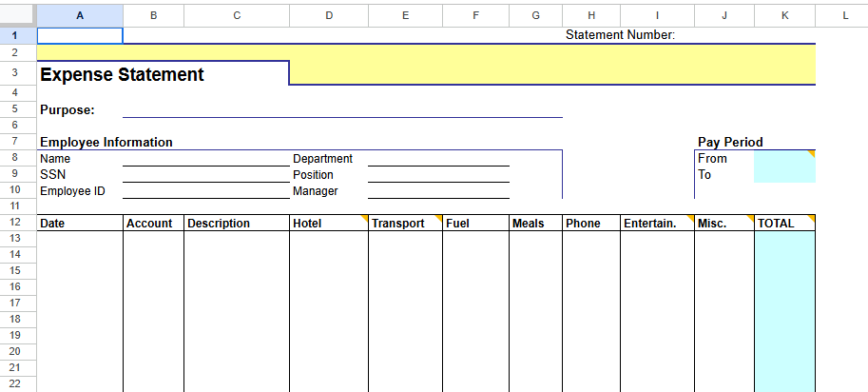Screen dimensions: 868x392
Task: Click the Pay Period From cyan cell
Action: (x=784, y=159)
